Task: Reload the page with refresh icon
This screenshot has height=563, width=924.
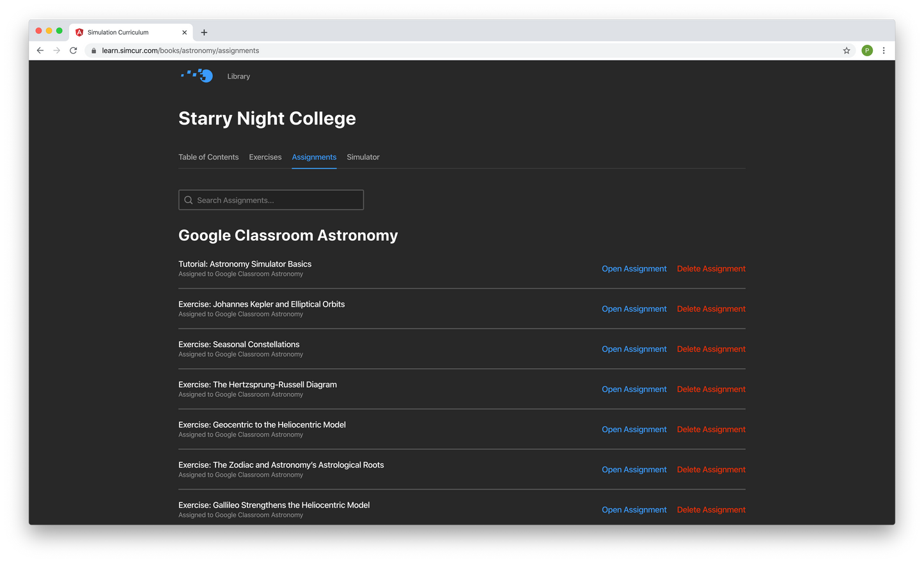Action: pos(74,50)
